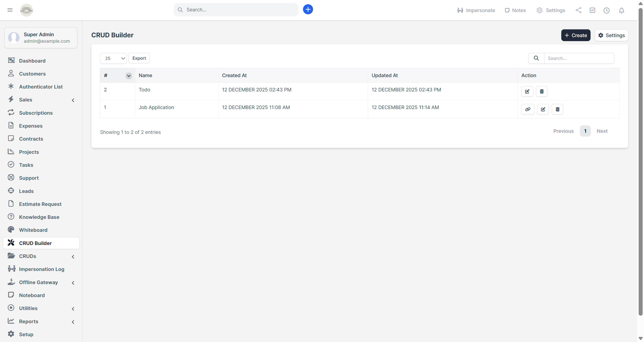Open Impersonate from the top bar
This screenshot has height=342, width=644.
pos(476,10)
